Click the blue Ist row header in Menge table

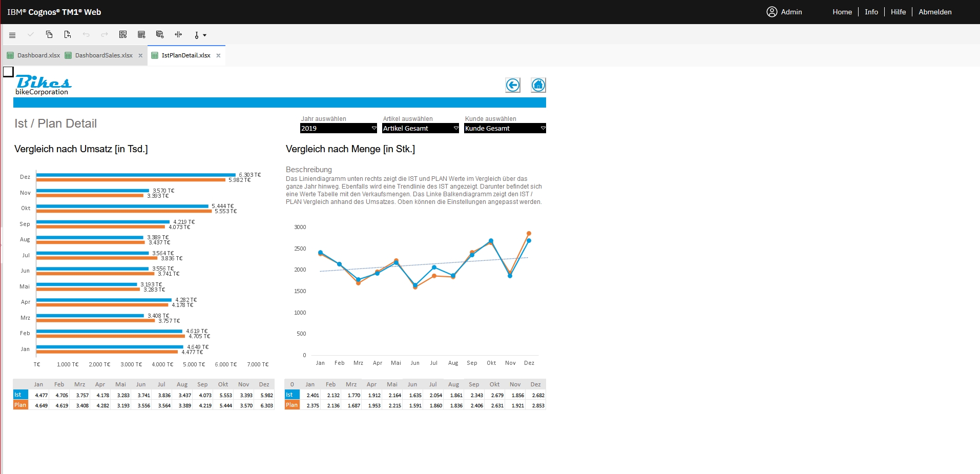(x=292, y=395)
